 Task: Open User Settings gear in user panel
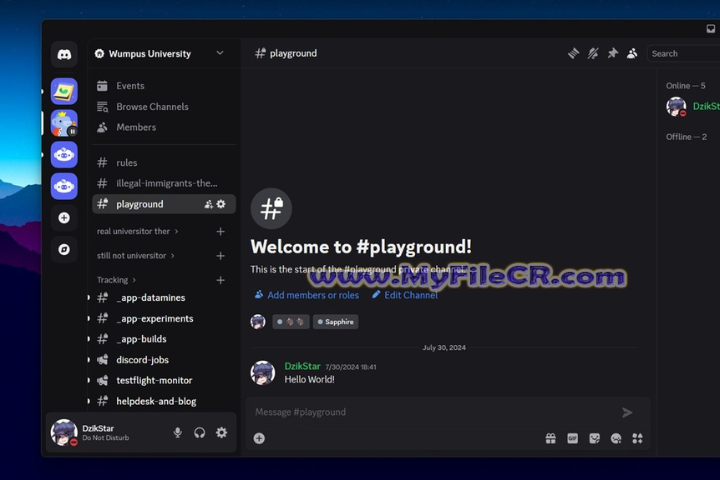(221, 433)
